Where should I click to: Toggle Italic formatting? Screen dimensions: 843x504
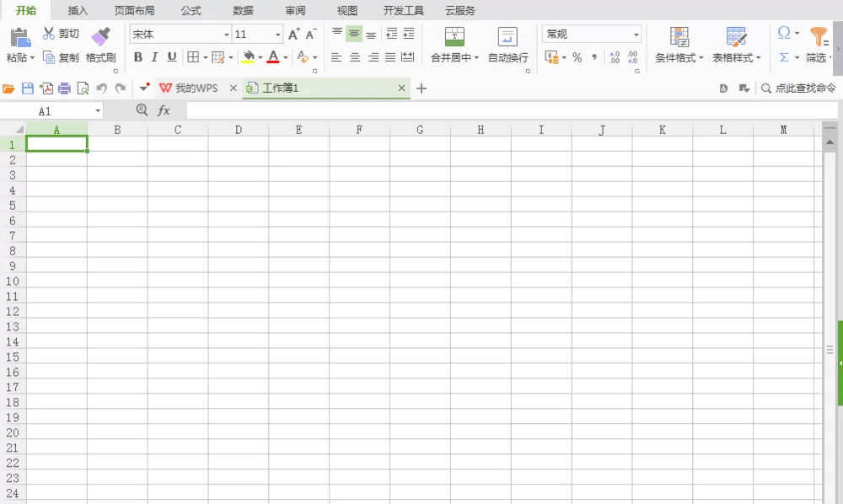point(155,57)
